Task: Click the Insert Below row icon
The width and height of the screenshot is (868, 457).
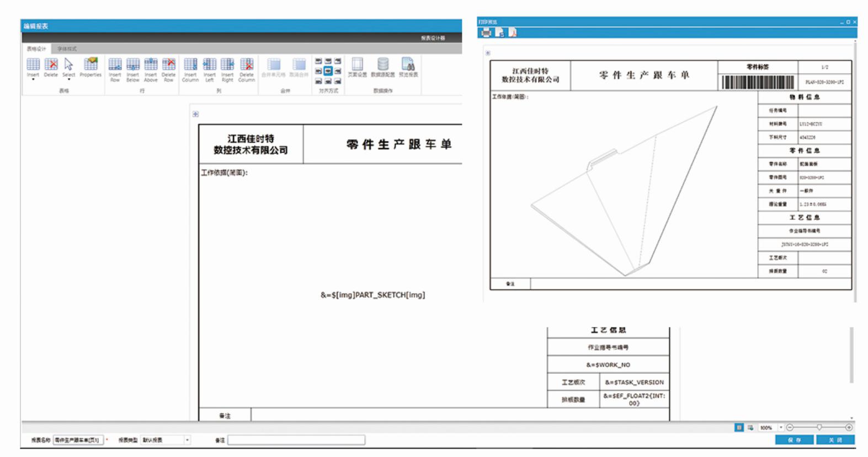Action: tap(133, 66)
